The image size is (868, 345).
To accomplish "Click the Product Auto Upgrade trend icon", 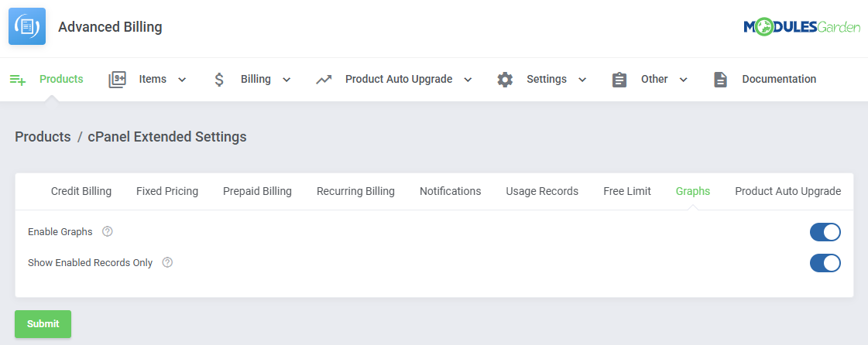I will click(324, 80).
